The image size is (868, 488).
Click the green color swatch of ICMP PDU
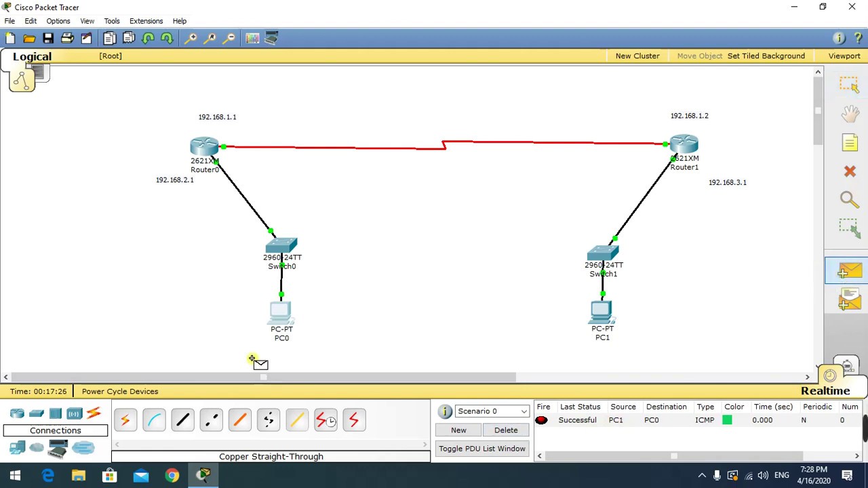click(727, 420)
